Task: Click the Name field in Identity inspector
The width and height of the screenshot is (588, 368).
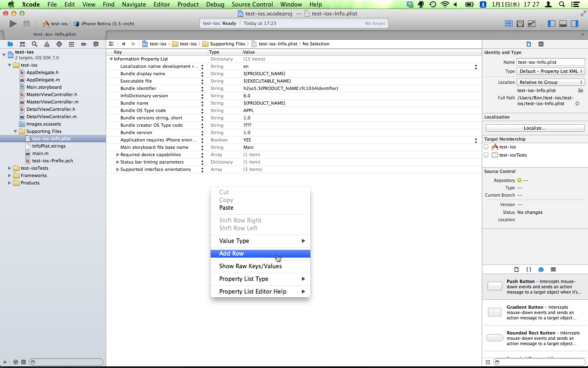Action: 550,62
